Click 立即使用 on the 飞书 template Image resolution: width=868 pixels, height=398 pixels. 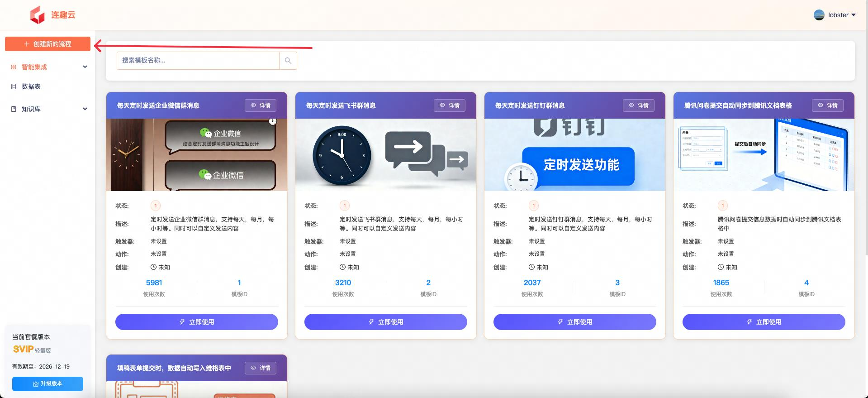[386, 322]
